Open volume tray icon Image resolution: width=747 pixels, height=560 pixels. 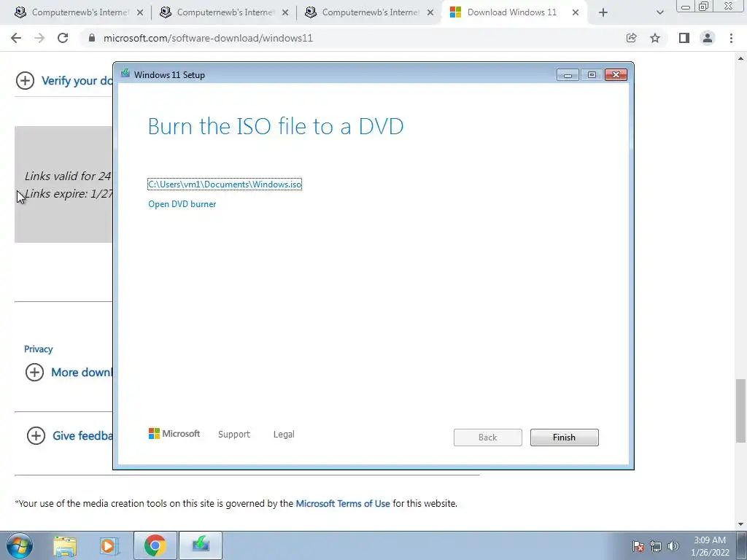[673, 546]
